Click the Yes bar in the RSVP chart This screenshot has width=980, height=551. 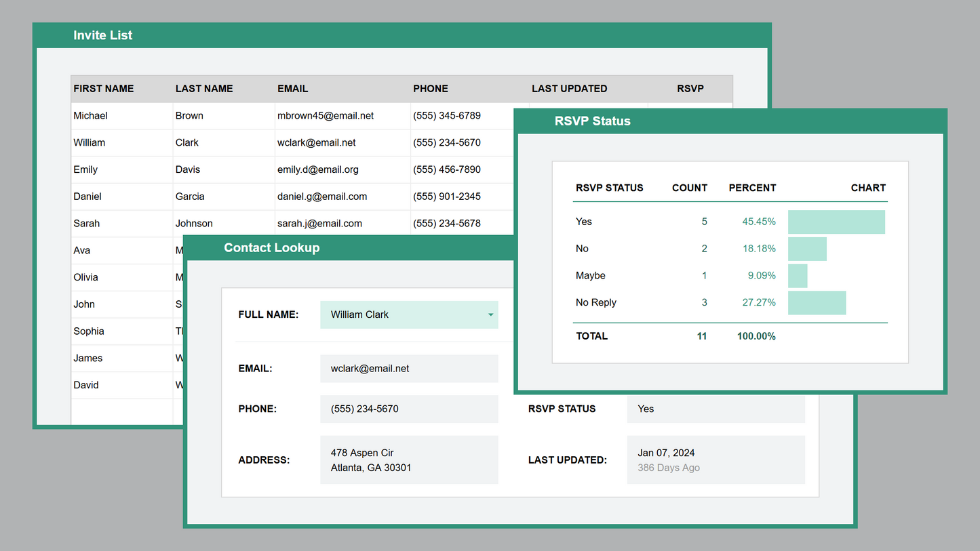coord(836,222)
